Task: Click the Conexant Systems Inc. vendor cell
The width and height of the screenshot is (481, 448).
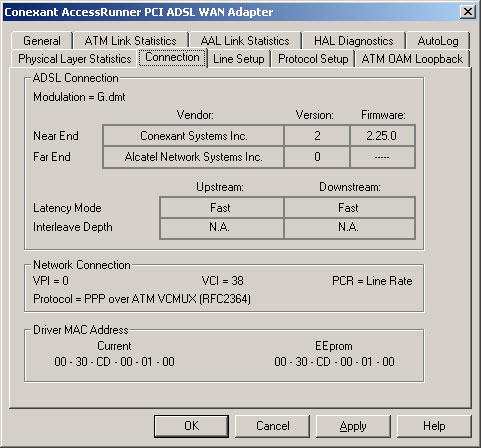Action: [x=194, y=136]
